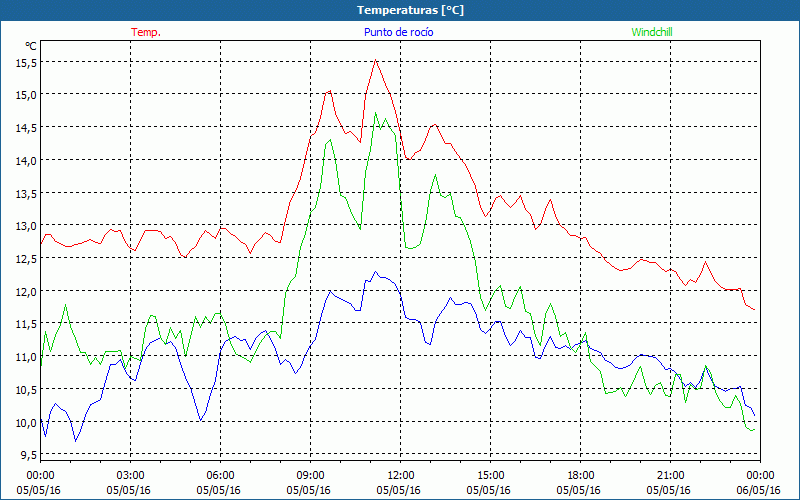Click the 14,0 y-axis value
The height and width of the screenshot is (500, 800).
[x=26, y=160]
